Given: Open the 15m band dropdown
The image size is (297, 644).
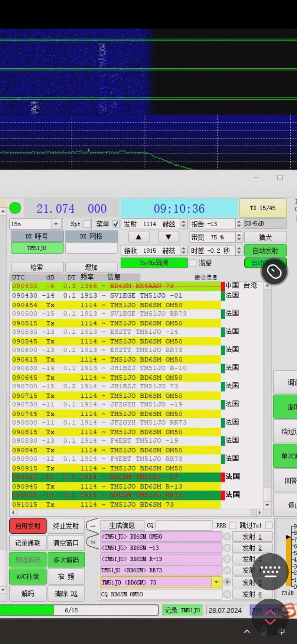Looking at the screenshot, I should point(56,224).
